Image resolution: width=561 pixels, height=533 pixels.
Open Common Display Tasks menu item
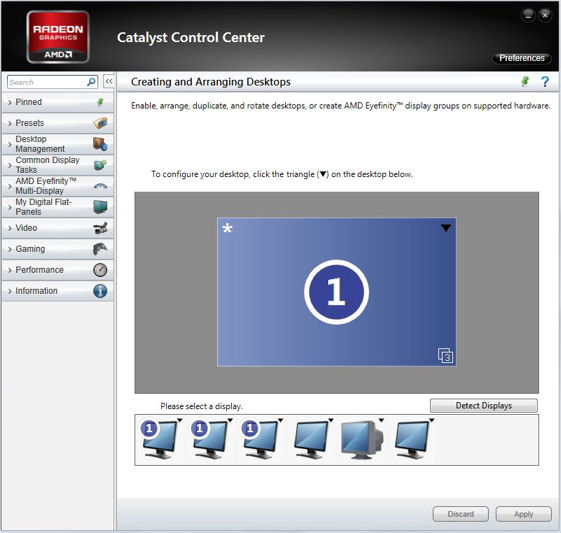58,165
